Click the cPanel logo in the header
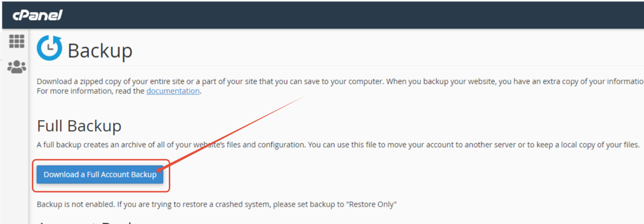Screen dimensions: 644x224 coord(37,15)
